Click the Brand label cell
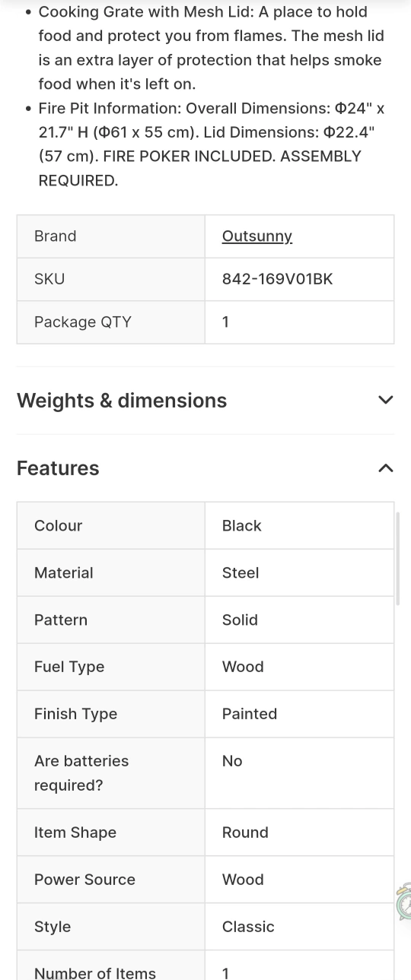This screenshot has height=980, width=411. (111, 236)
